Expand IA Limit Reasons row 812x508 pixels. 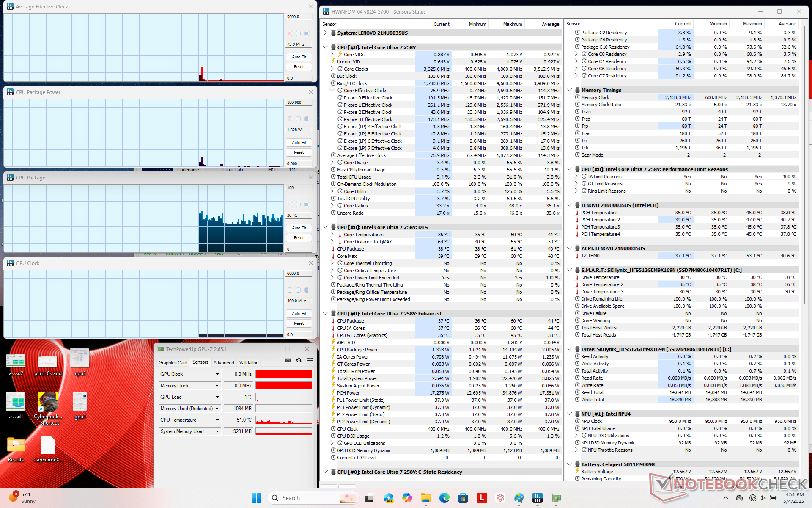pyautogui.click(x=576, y=177)
